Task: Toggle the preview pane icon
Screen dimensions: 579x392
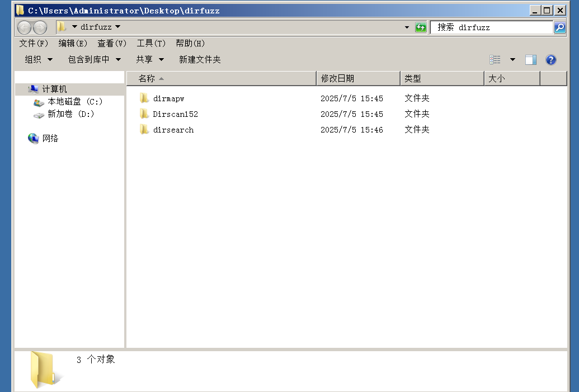Action: (x=531, y=60)
